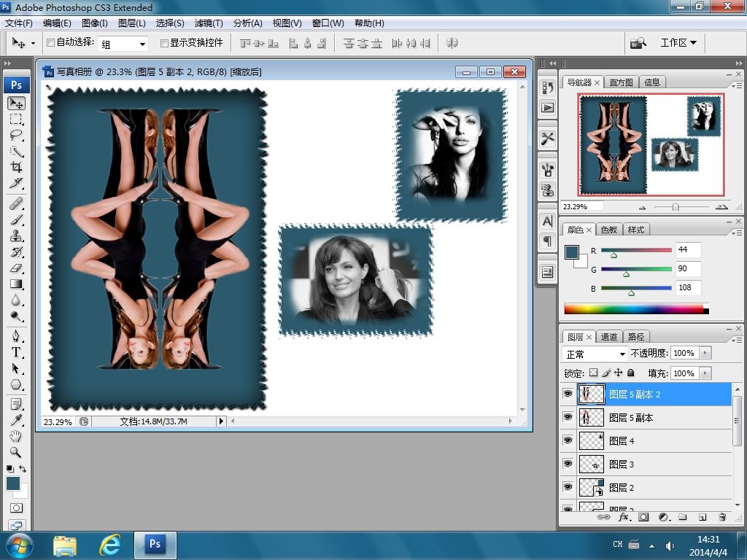The width and height of the screenshot is (747, 560).
Task: Open Adobe Bridge from options bar
Action: (638, 43)
